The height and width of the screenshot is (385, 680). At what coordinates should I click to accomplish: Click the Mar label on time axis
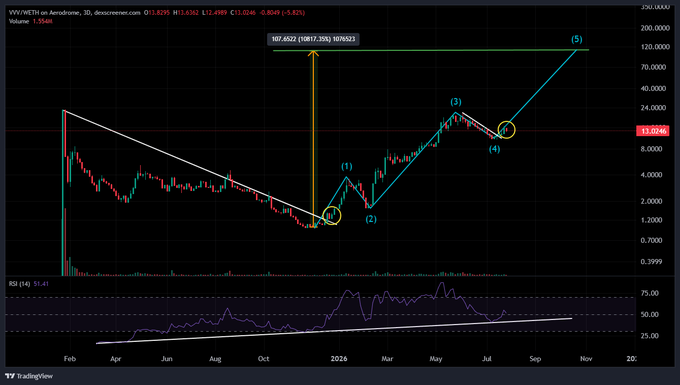pyautogui.click(x=387, y=359)
